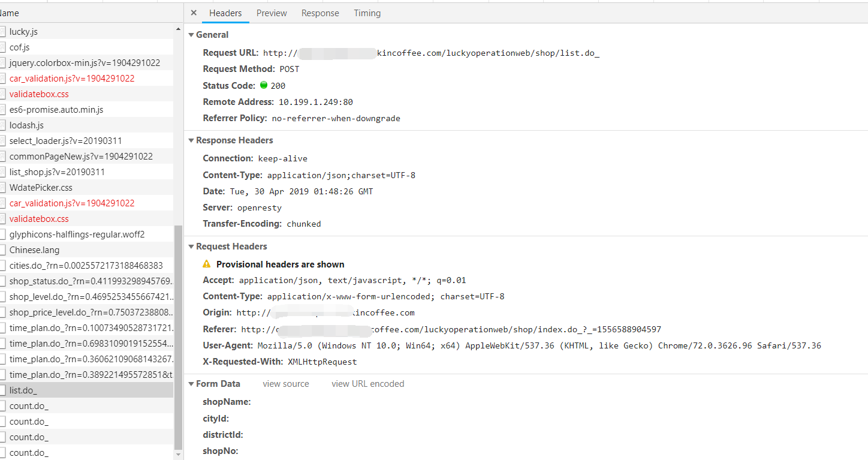Click the X-Requested-With XMLHttpRequest value
The image size is (868, 460).
coord(322,362)
